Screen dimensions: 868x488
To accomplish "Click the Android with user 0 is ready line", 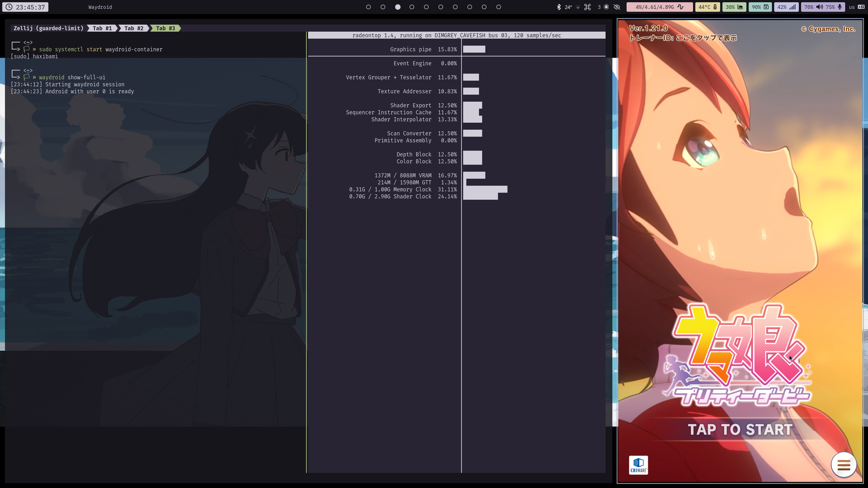I will [x=72, y=91].
